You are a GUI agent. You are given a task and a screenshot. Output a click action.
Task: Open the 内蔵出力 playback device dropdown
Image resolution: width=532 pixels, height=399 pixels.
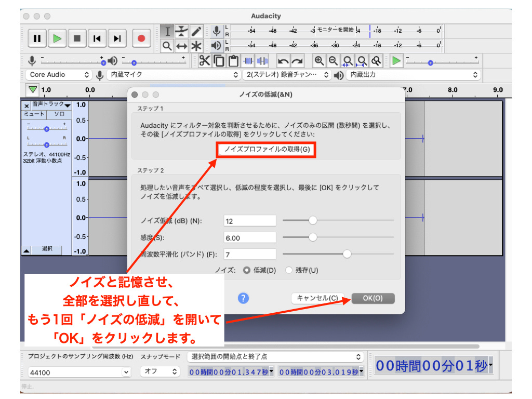point(414,75)
